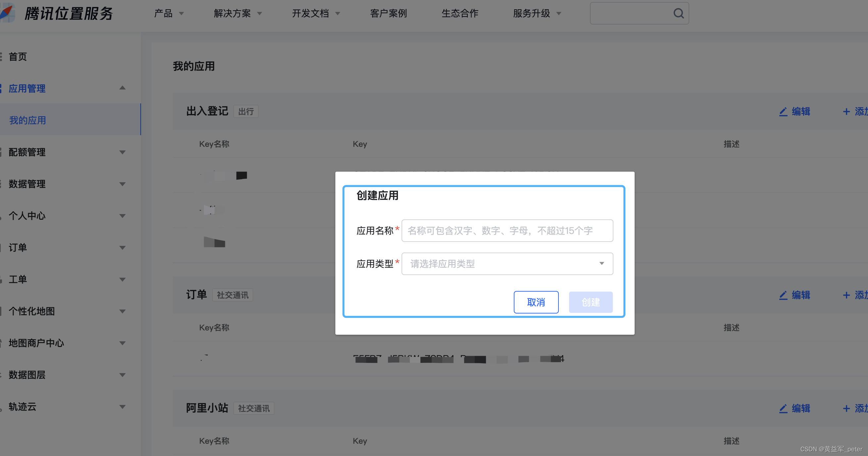Open 生态合作 in top navigation

click(459, 14)
